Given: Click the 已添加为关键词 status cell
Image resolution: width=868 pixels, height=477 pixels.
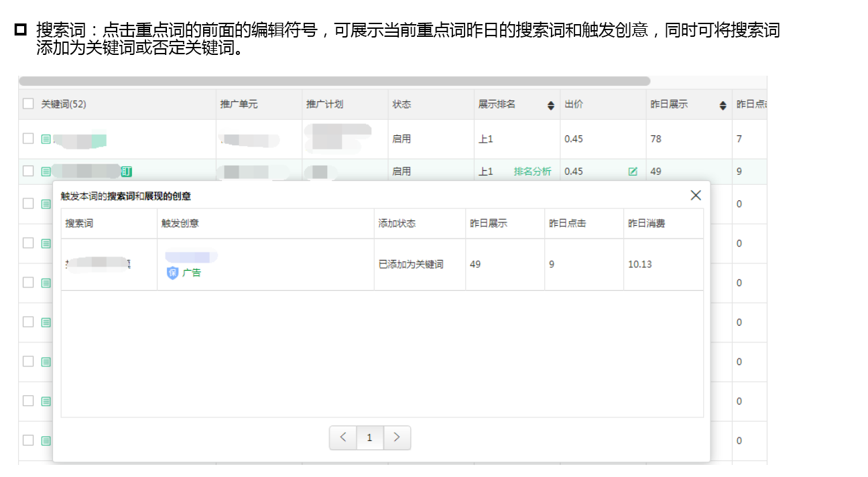Looking at the screenshot, I should 411,265.
